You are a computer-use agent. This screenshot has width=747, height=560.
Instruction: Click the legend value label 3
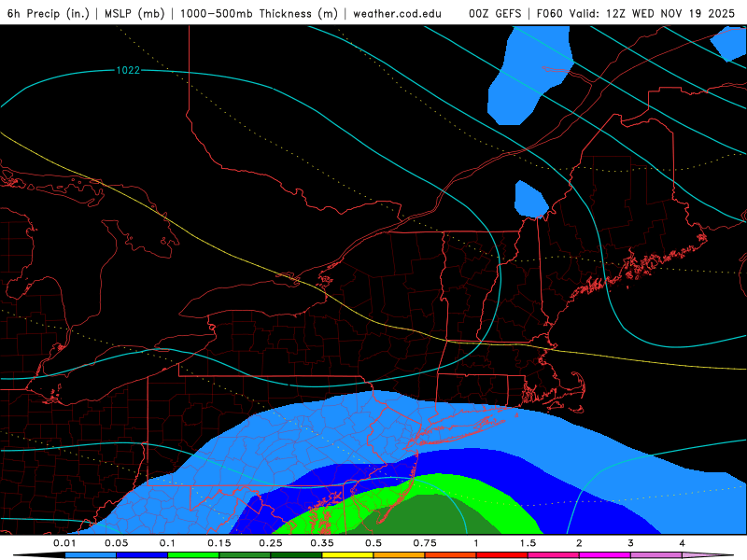click(631, 543)
